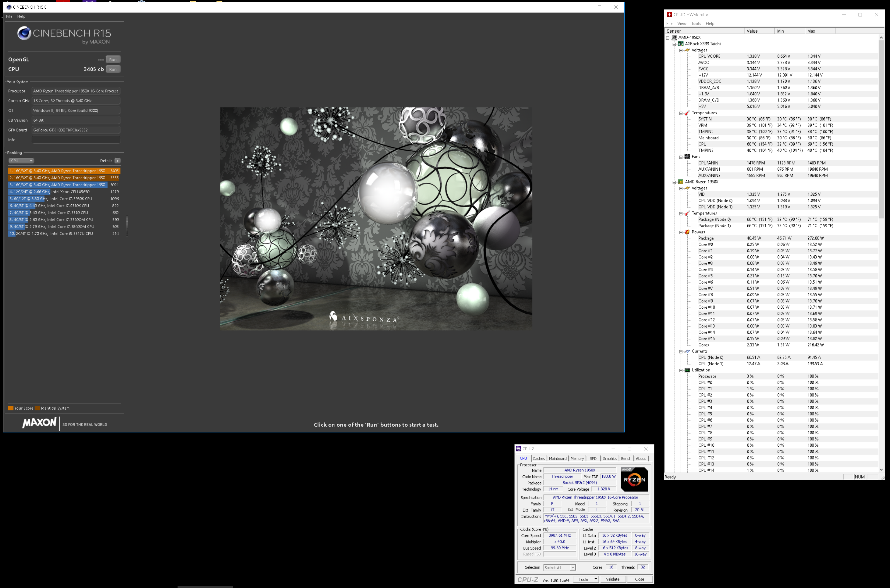This screenshot has height=588, width=890.
Task: Select ranking entry 1 with score 3405
Action: pos(64,171)
